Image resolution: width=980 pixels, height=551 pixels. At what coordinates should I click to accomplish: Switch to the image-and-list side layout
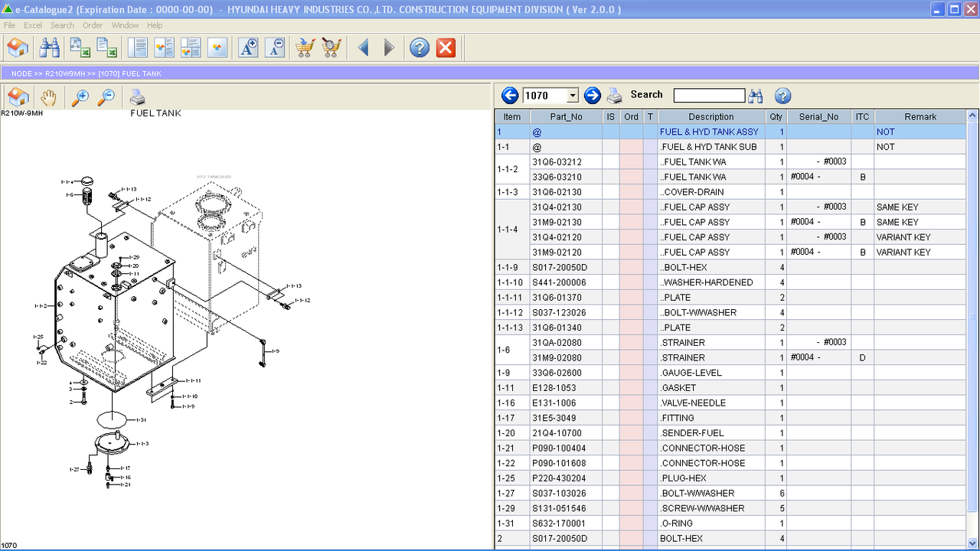coord(164,48)
